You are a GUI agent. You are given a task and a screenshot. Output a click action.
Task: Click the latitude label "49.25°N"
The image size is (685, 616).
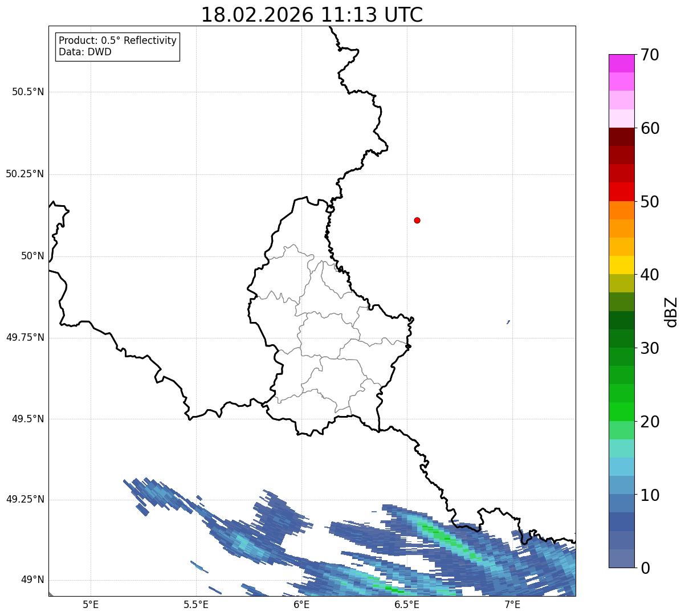(x=25, y=499)
